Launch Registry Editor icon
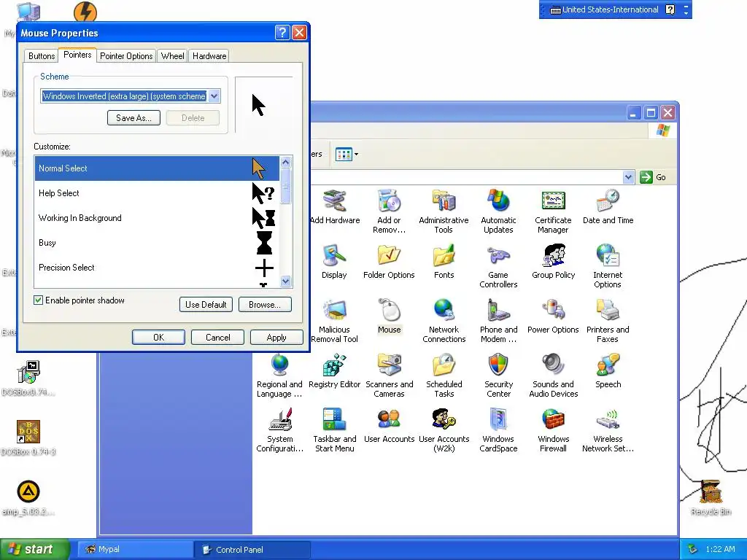 [334, 365]
